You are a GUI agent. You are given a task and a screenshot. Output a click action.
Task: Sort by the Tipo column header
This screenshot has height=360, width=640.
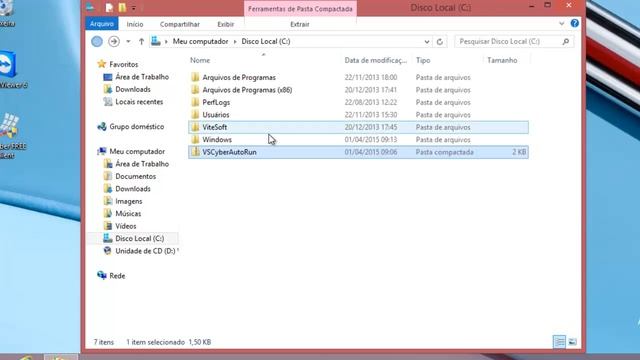(x=423, y=60)
